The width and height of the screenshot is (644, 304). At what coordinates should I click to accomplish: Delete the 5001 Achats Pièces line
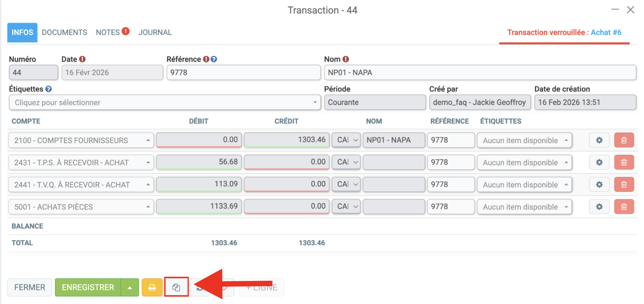tap(624, 207)
